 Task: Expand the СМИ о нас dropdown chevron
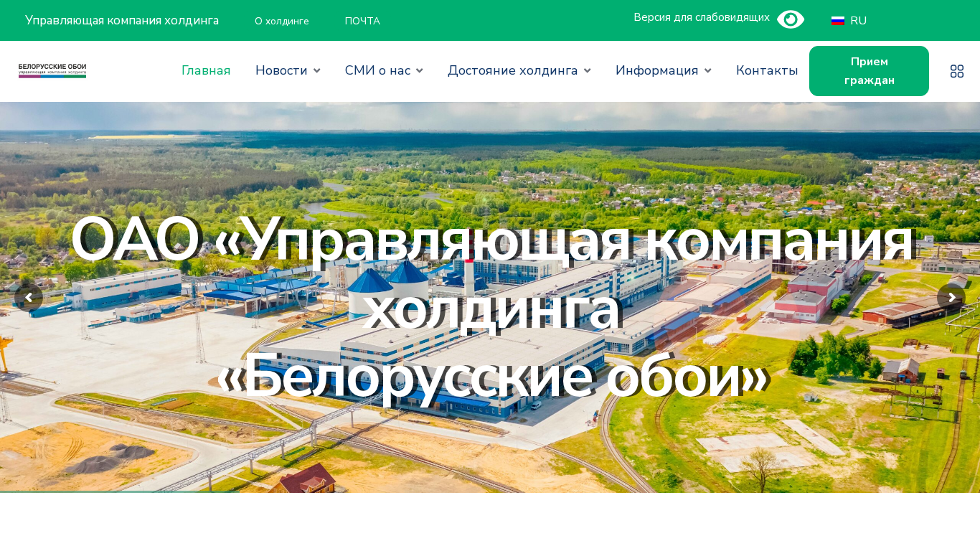(x=420, y=70)
